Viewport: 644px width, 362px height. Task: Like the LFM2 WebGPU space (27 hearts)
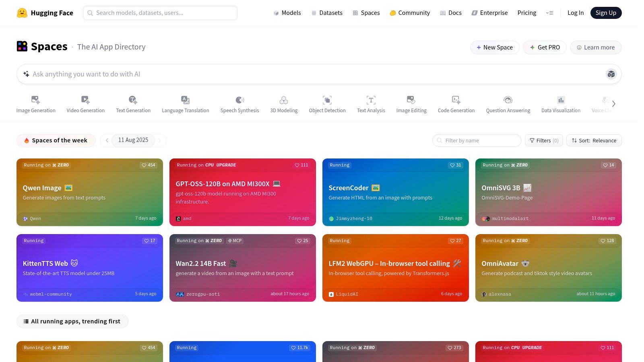click(455, 241)
